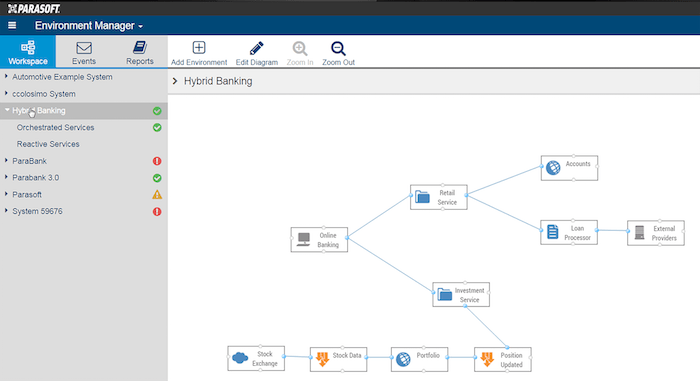
Task: Select the Loan Processor node label
Action: tap(577, 233)
